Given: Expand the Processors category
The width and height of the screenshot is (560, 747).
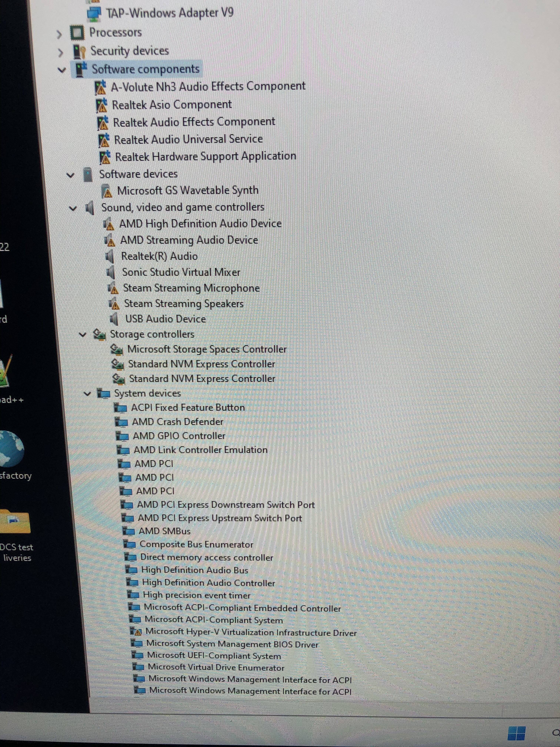Looking at the screenshot, I should (x=59, y=34).
